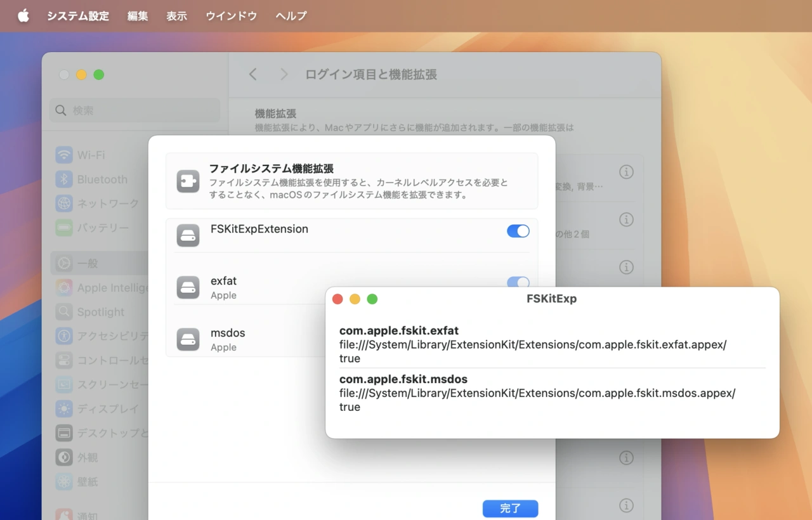Open Bluetooth settings from sidebar icon

[x=64, y=179]
